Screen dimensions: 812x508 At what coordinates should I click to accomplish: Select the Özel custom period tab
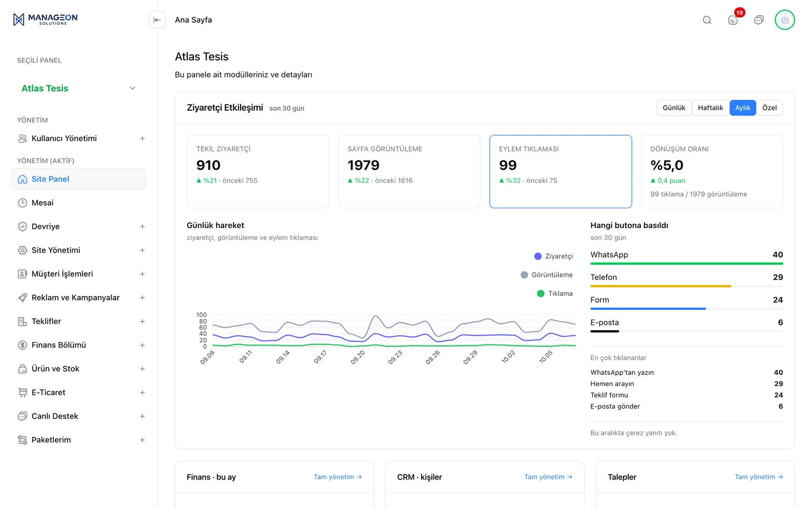click(x=769, y=108)
